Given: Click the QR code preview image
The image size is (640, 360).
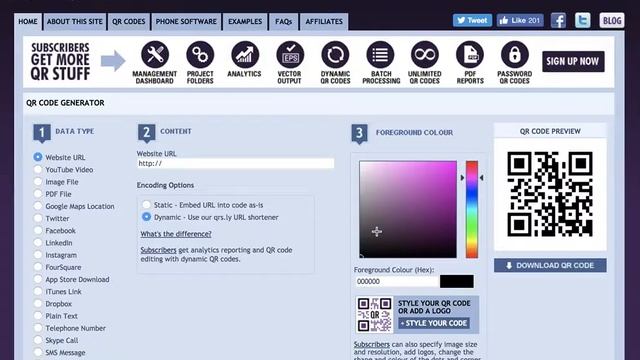Looking at the screenshot, I should pos(550,194).
